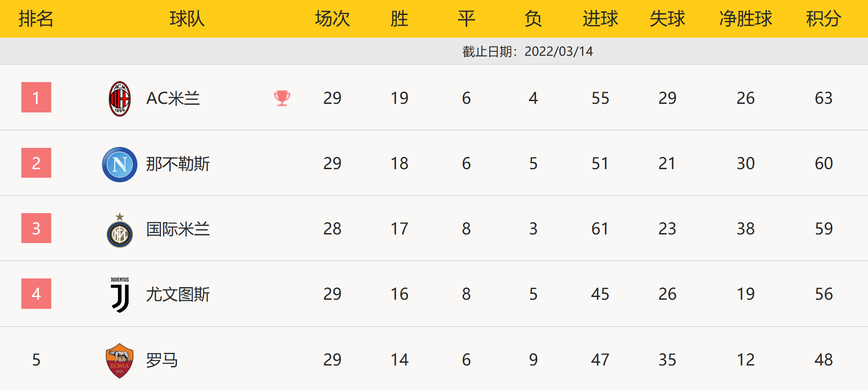The width and height of the screenshot is (868, 390).
Task: Click the 进球 column header
Action: point(600,19)
